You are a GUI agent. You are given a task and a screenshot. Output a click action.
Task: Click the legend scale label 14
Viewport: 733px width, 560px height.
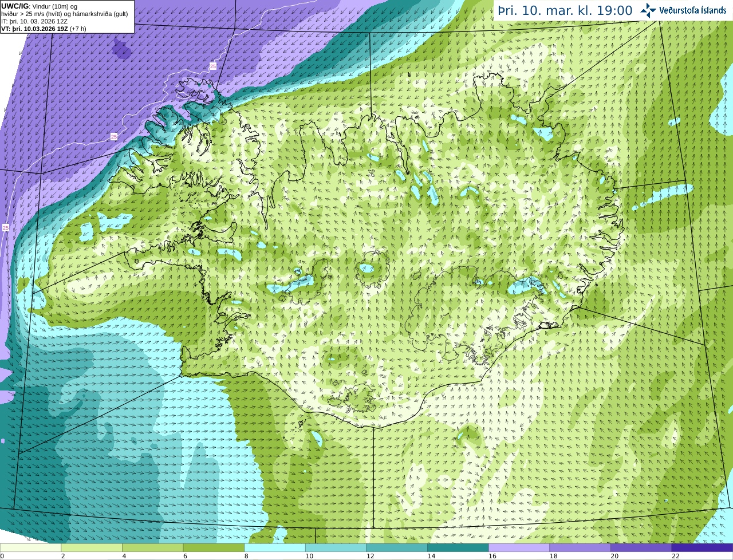(x=431, y=556)
